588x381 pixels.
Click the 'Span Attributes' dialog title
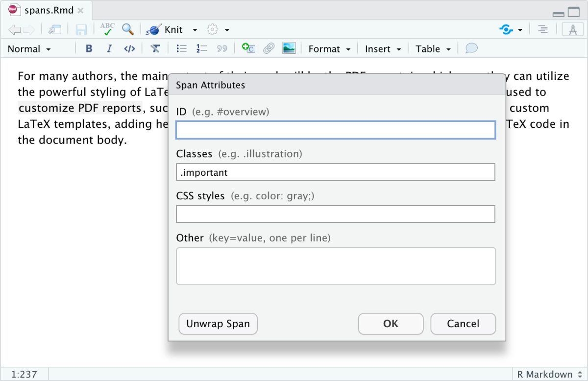pyautogui.click(x=211, y=85)
